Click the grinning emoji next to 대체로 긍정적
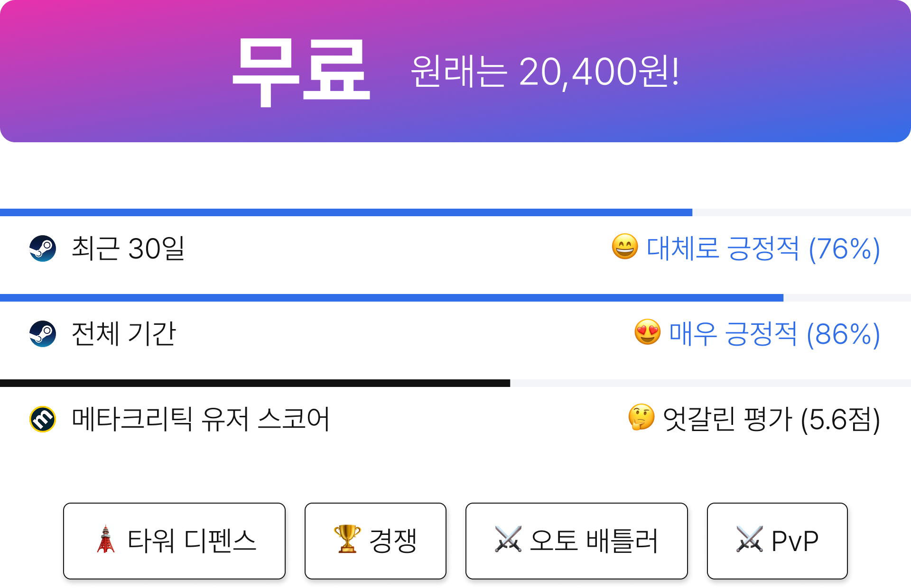The width and height of the screenshot is (911, 588). click(x=625, y=247)
